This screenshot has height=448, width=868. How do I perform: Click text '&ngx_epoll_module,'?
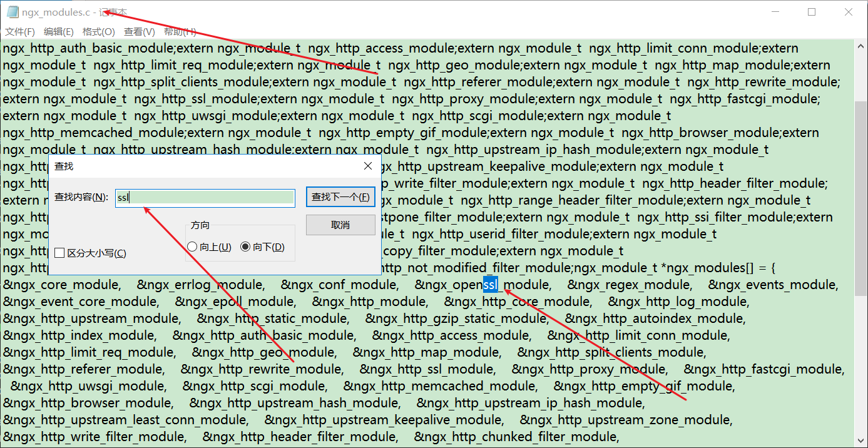(236, 302)
